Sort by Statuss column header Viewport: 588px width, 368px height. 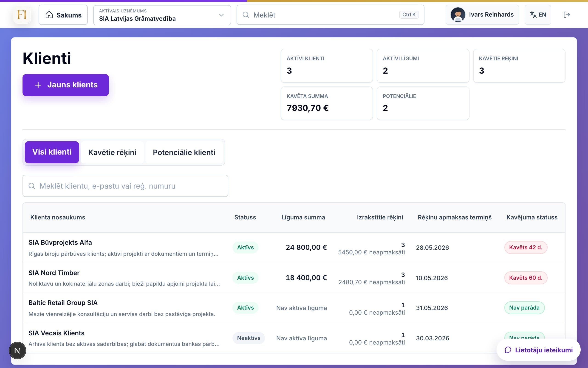(245, 217)
